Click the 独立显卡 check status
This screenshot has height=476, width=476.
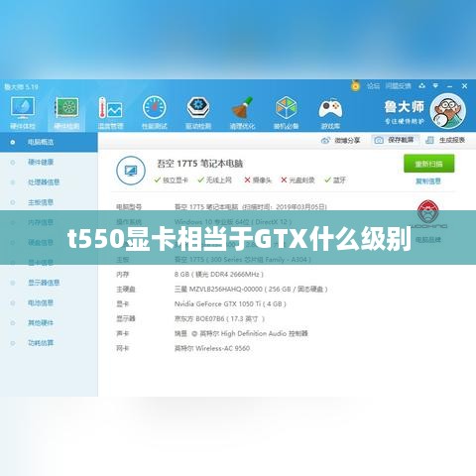[172, 180]
